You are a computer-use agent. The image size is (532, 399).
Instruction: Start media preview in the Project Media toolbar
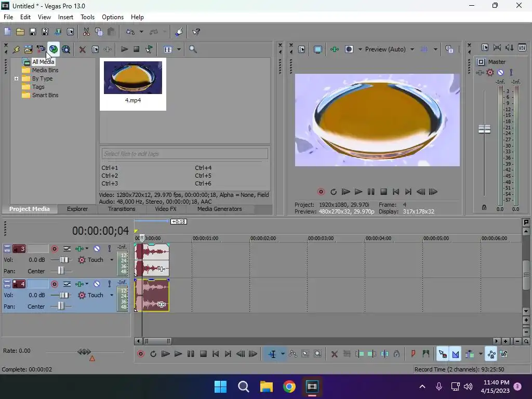pyautogui.click(x=124, y=49)
